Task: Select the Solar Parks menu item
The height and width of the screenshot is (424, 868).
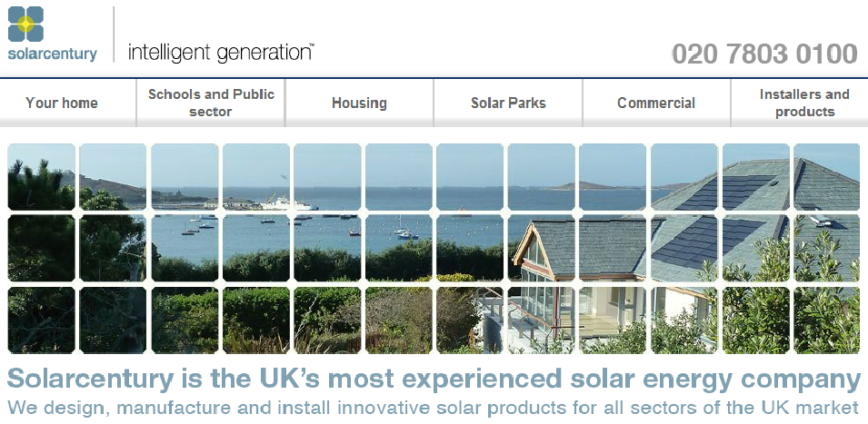Action: [x=508, y=103]
